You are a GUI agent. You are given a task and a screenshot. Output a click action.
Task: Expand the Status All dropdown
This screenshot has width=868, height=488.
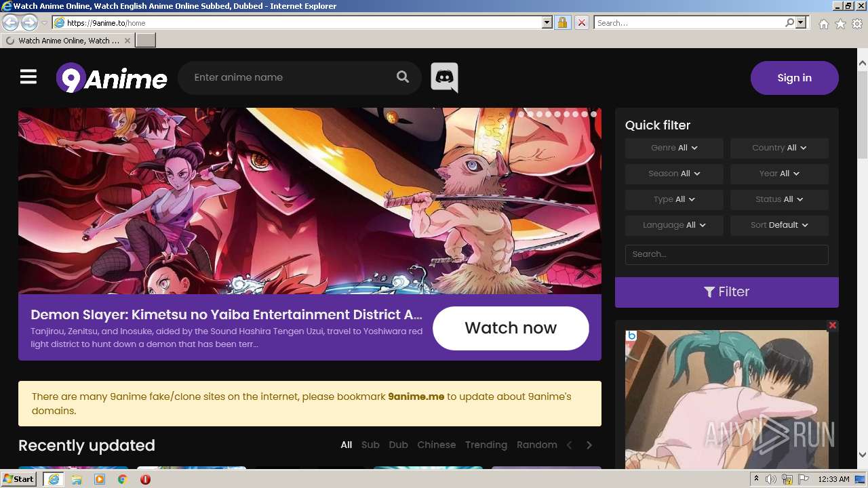(x=779, y=199)
